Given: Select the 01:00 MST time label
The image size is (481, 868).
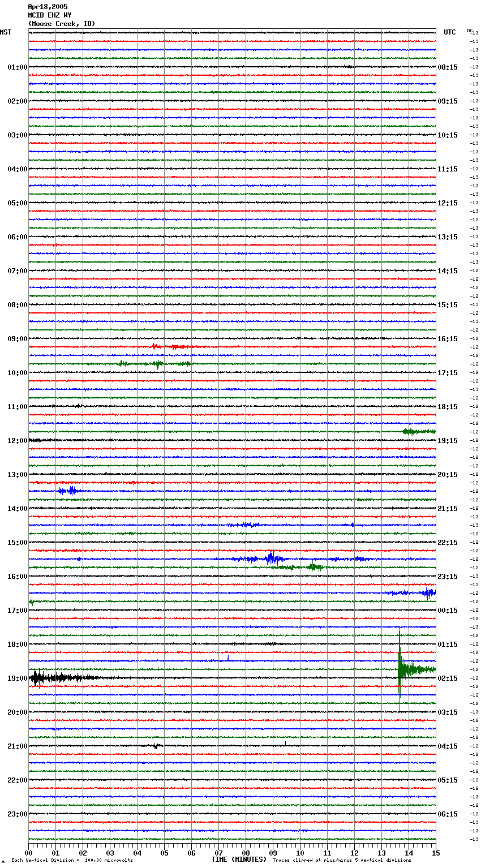Looking at the screenshot, I should click(x=18, y=67).
